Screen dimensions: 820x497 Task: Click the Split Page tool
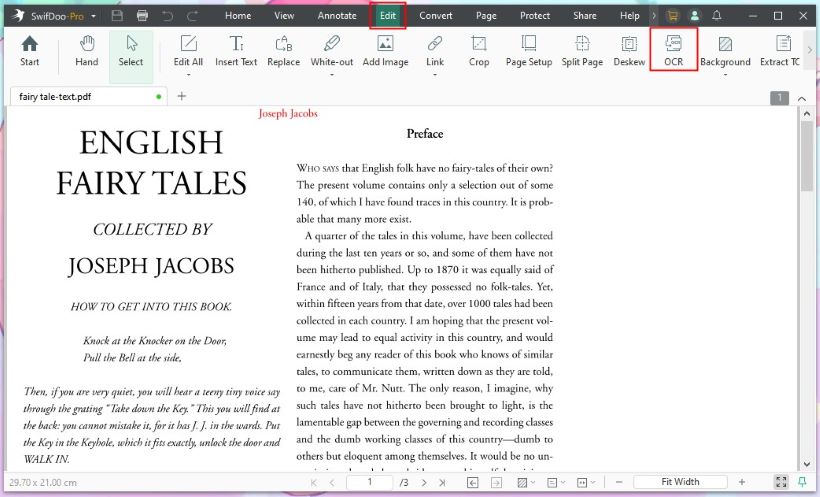(x=582, y=51)
